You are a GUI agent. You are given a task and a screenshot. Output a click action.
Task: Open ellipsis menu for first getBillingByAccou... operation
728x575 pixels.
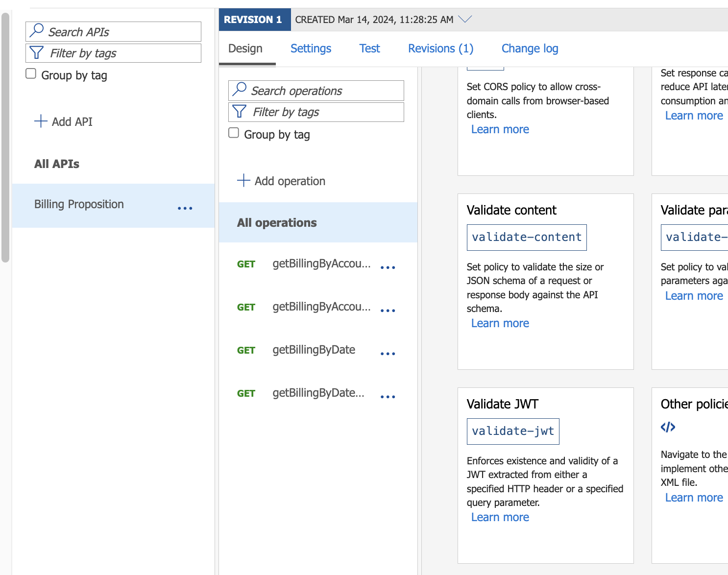click(388, 267)
